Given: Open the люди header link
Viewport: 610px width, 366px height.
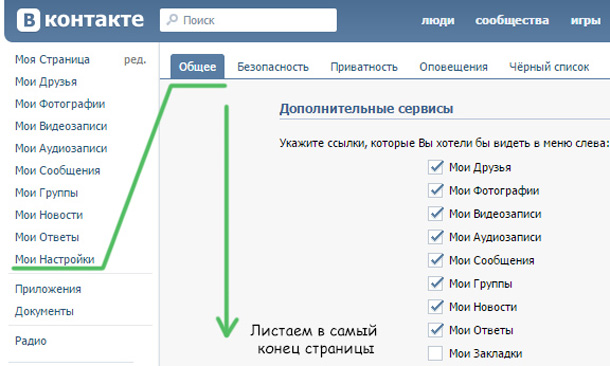Looking at the screenshot, I should pyautogui.click(x=438, y=20).
